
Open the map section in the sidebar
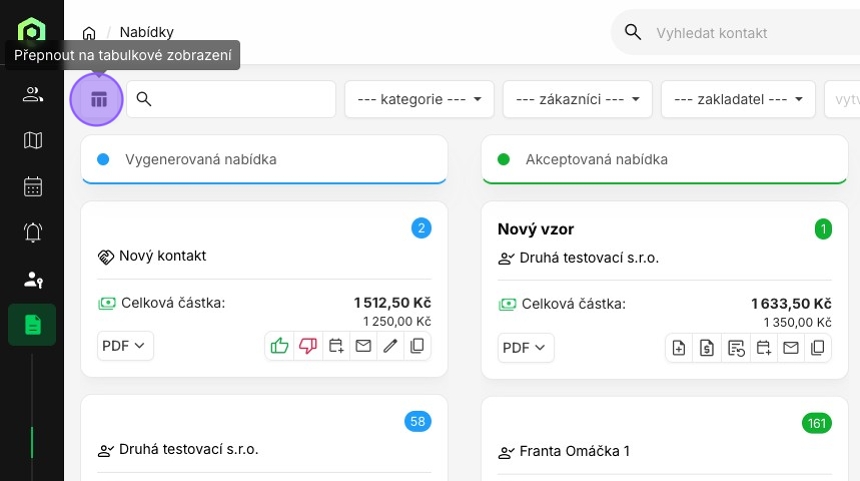[x=33, y=141]
